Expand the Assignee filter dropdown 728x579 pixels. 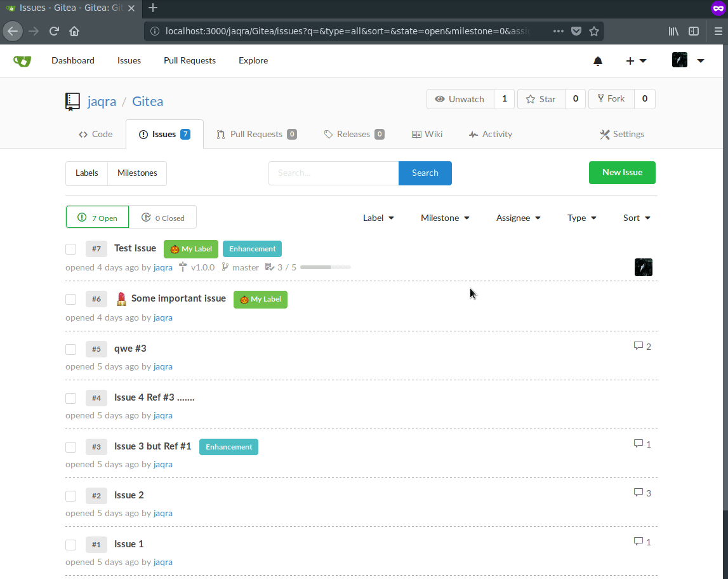(518, 218)
